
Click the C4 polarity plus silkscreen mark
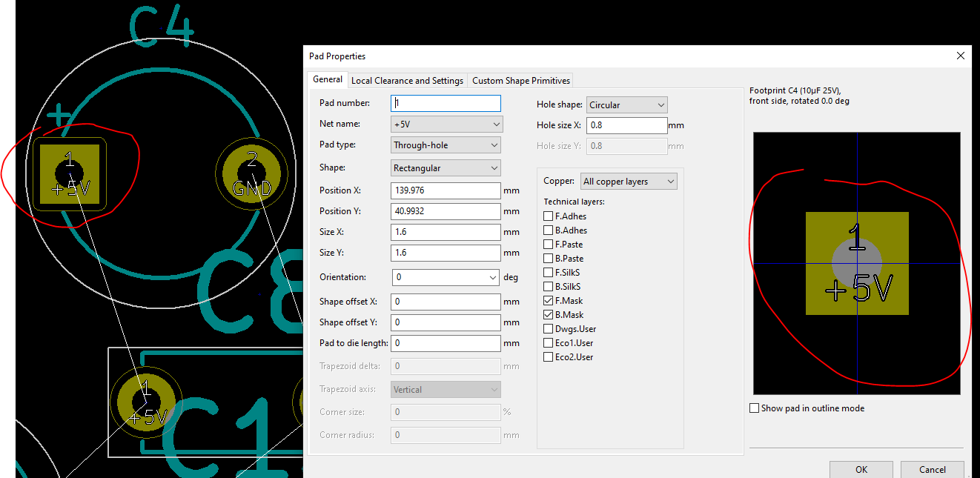59,116
